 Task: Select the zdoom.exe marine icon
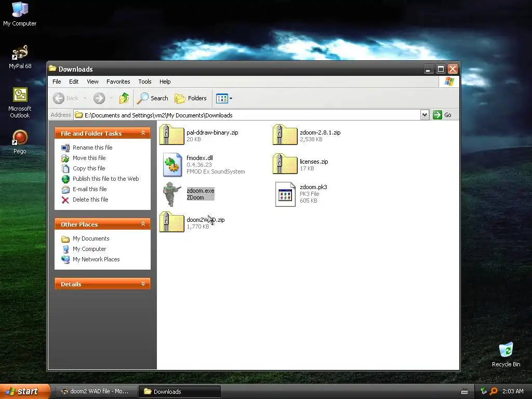click(x=172, y=194)
